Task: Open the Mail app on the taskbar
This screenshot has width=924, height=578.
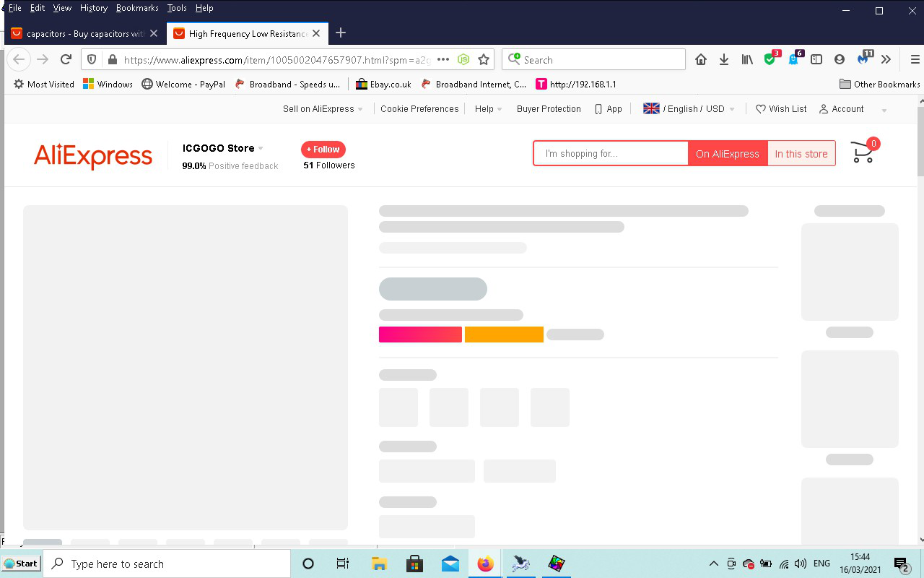Action: point(450,564)
